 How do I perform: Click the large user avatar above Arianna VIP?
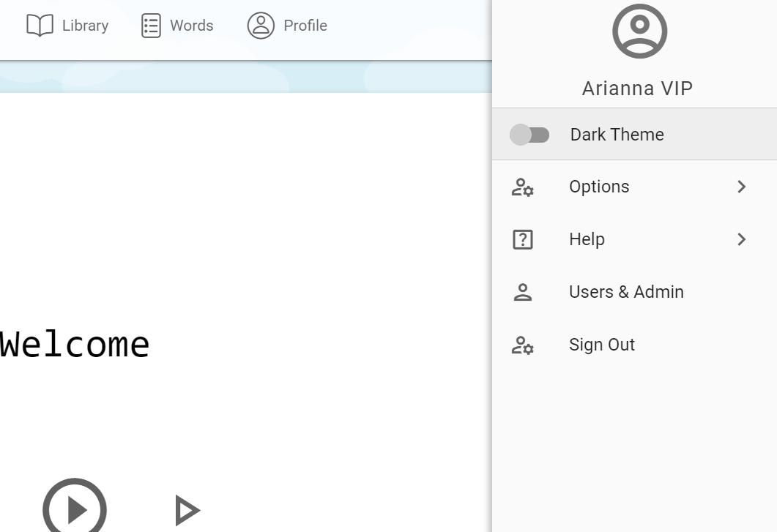pos(639,31)
